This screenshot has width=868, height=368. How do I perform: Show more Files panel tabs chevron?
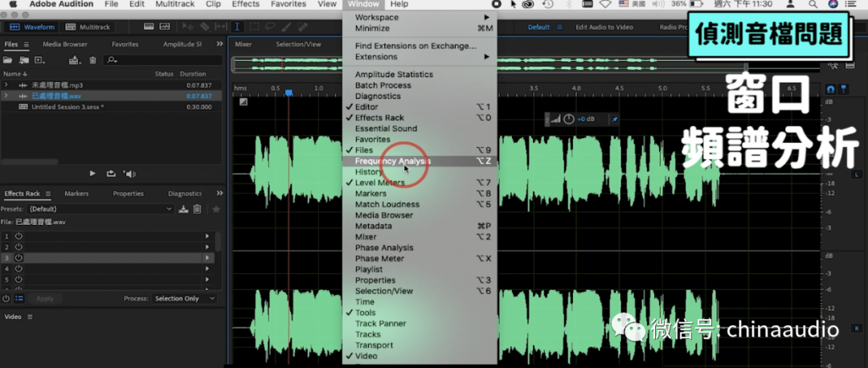pyautogui.click(x=219, y=43)
